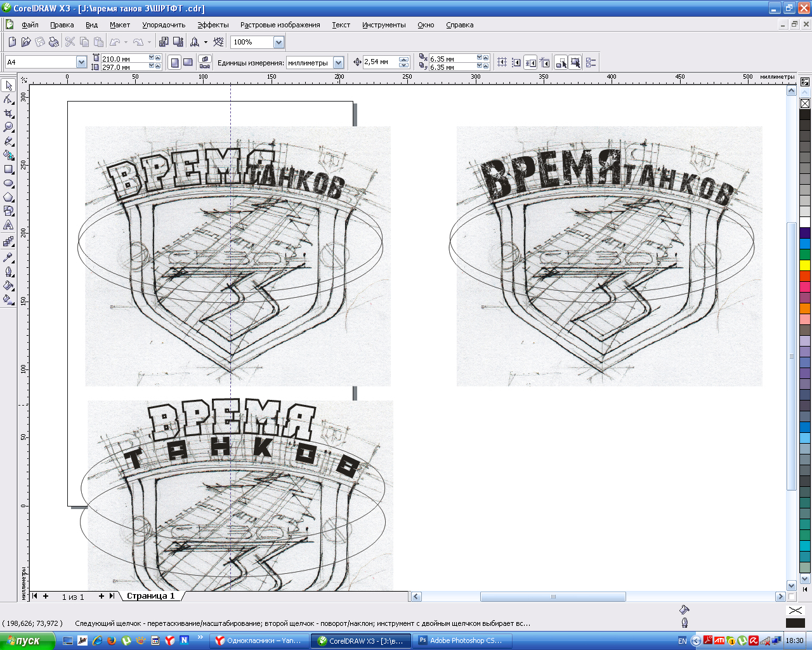The image size is (812, 650).
Task: Select the Interactive Fill tool
Action: [8, 300]
